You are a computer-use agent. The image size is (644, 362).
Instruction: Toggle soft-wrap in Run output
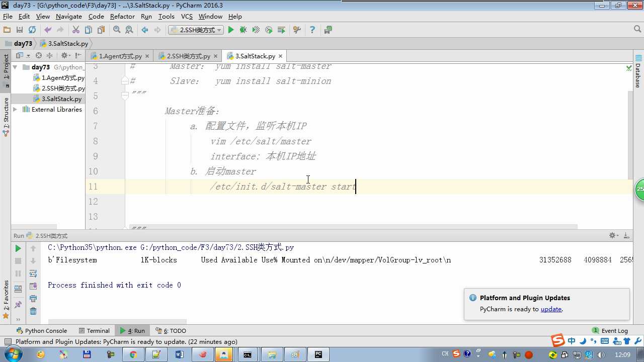click(33, 274)
